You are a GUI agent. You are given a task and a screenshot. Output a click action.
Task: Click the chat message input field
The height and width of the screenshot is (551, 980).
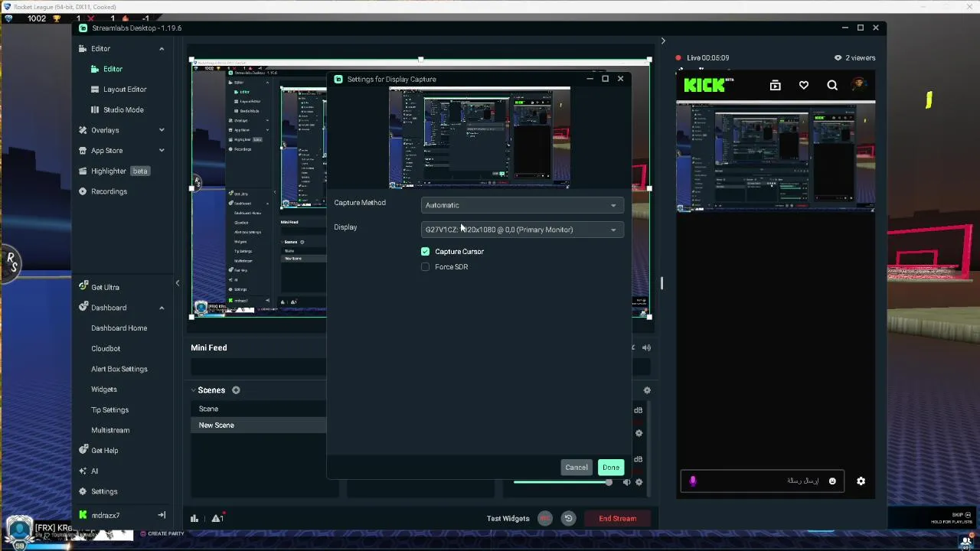click(762, 481)
